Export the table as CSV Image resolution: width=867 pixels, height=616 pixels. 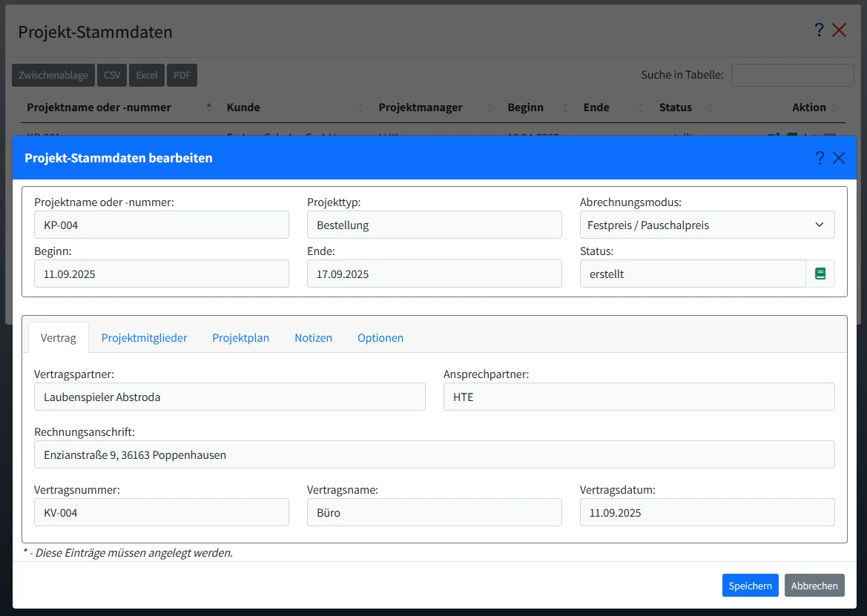click(111, 74)
